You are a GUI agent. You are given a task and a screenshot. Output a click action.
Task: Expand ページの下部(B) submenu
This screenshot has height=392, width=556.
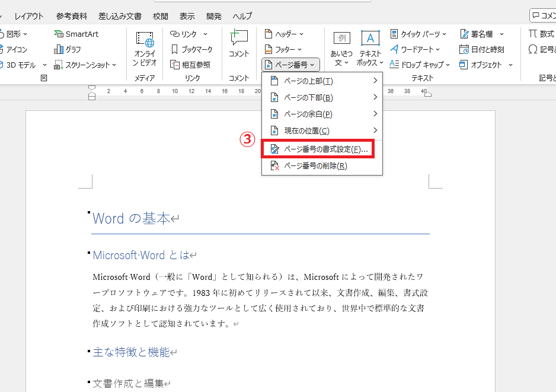[322, 98]
